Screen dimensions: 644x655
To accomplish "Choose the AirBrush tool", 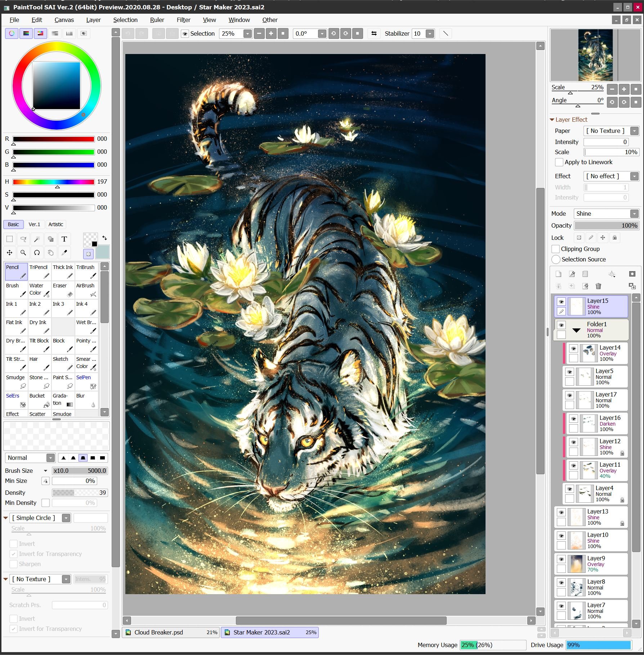I will pos(86,290).
